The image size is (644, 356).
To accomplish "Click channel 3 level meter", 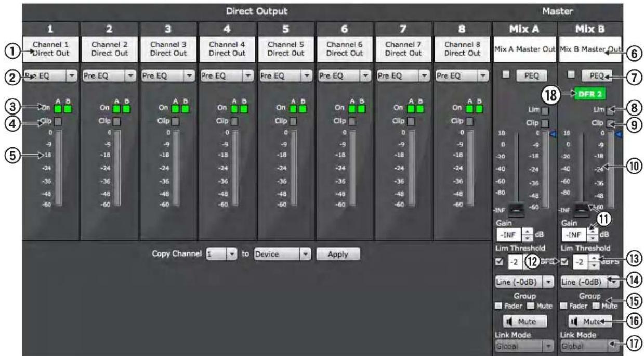I will tap(176, 169).
